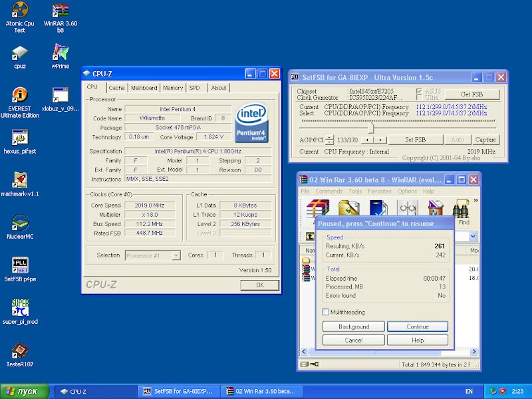Select the WinRAR 3.60 b8 desktop icon
Image resolution: width=532 pixels, height=399 pixels.
coord(61,17)
